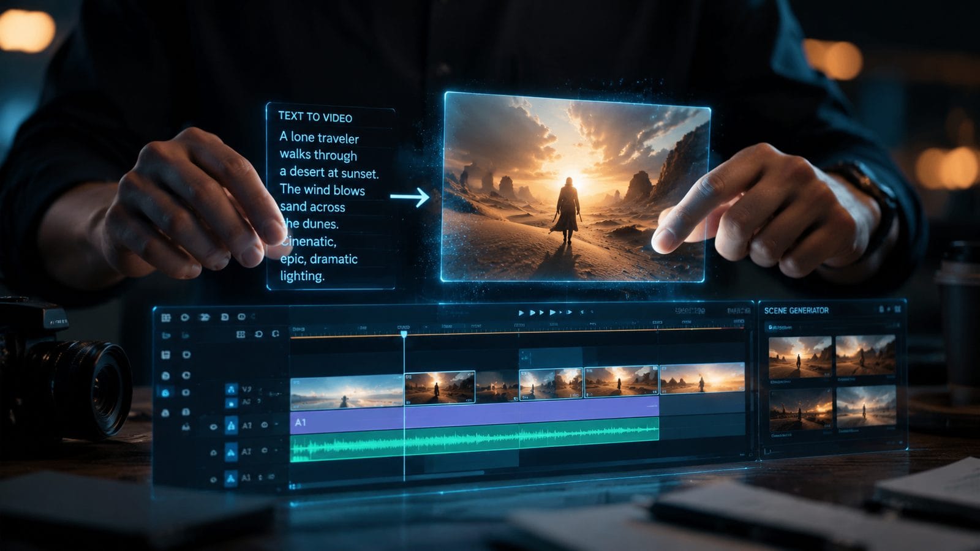Image resolution: width=980 pixels, height=551 pixels.
Task: Toggle the eye icon on the bottom audio track
Action: pyautogui.click(x=213, y=479)
